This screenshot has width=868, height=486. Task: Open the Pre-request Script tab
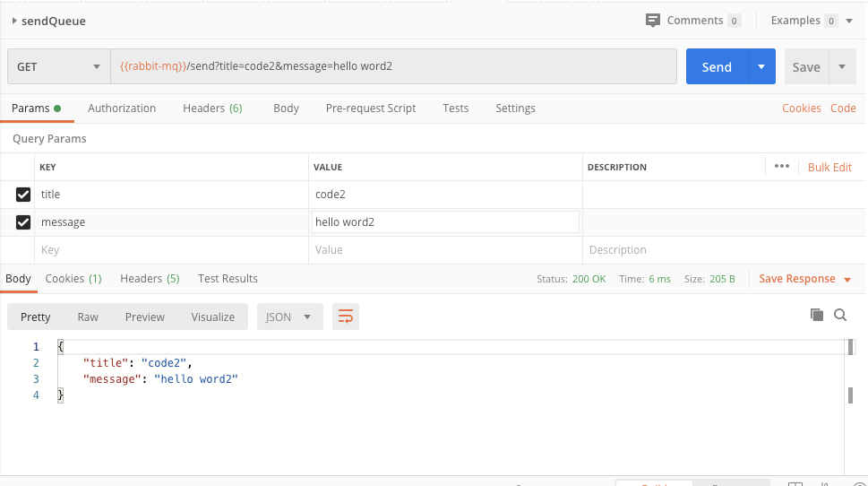[371, 108]
